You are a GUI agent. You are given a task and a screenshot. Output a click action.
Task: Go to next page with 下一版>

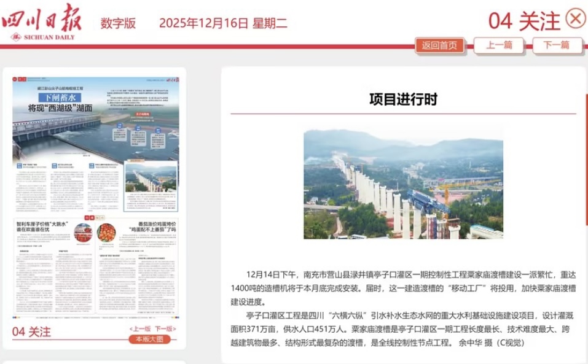click(x=165, y=329)
